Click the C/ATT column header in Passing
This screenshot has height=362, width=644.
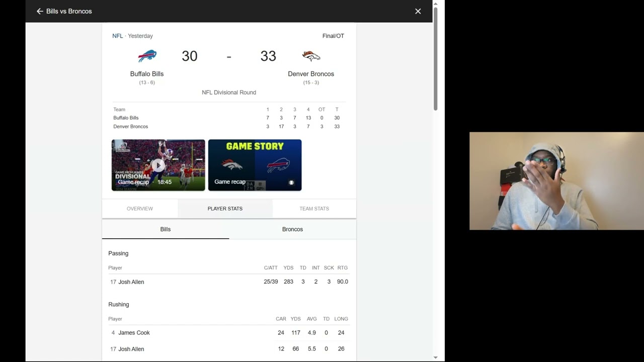coord(271,268)
